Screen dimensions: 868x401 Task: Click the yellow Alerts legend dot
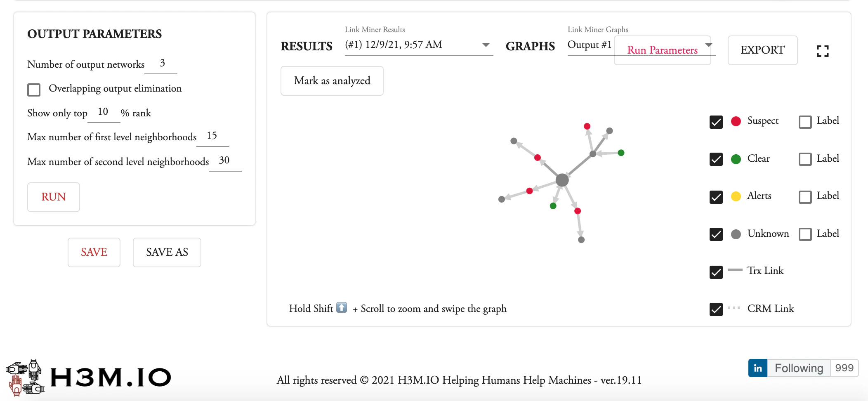tap(736, 196)
